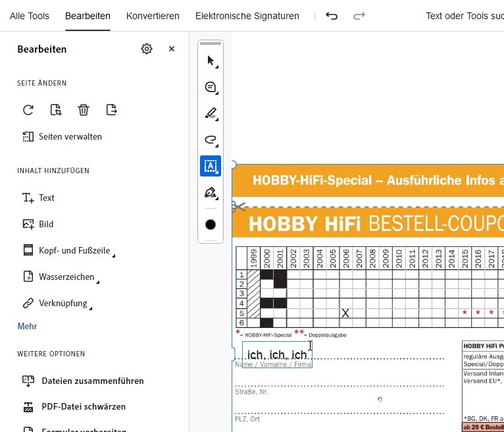The width and height of the screenshot is (504, 432).
Task: Click the Dateien zusammenführen icon
Action: 28,381
